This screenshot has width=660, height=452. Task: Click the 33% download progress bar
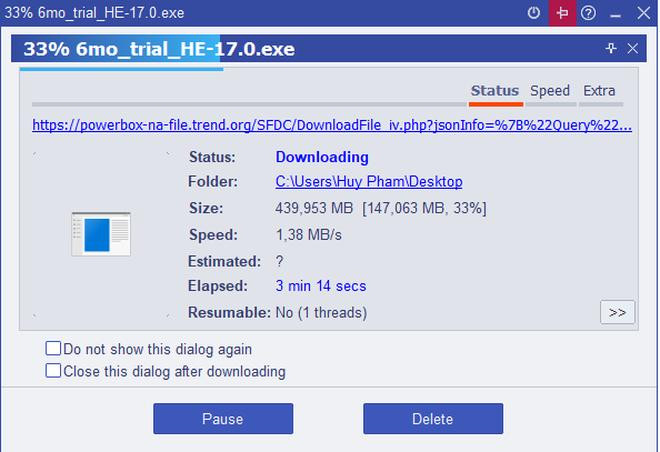[120, 69]
